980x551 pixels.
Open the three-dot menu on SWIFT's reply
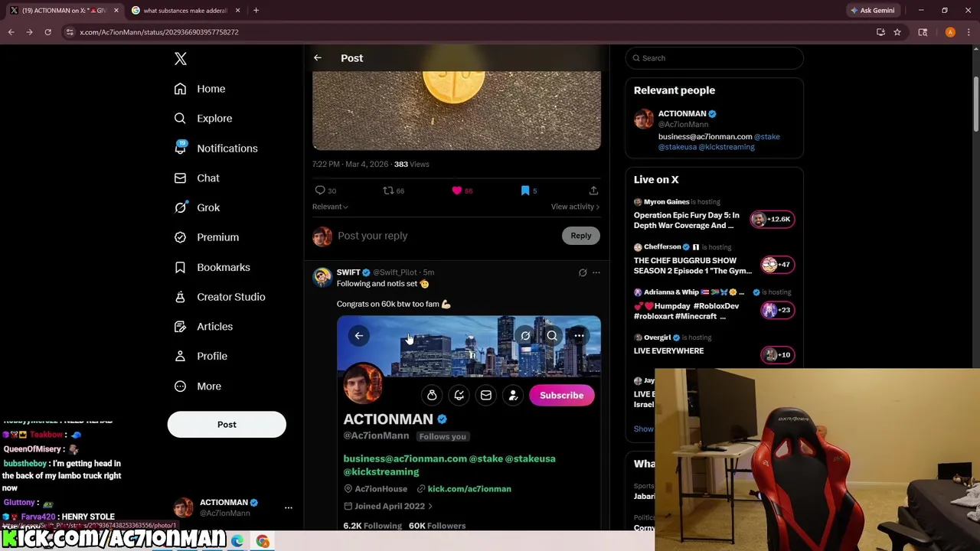pyautogui.click(x=596, y=272)
